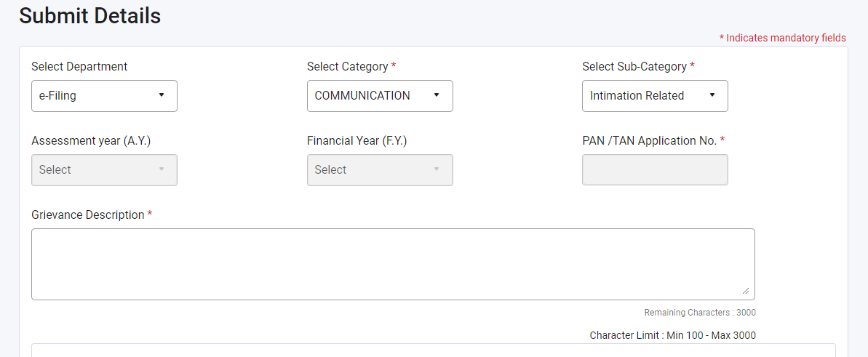Image resolution: width=868 pixels, height=357 pixels.
Task: Click the Assessment year (A.Y.) label
Action: point(91,141)
